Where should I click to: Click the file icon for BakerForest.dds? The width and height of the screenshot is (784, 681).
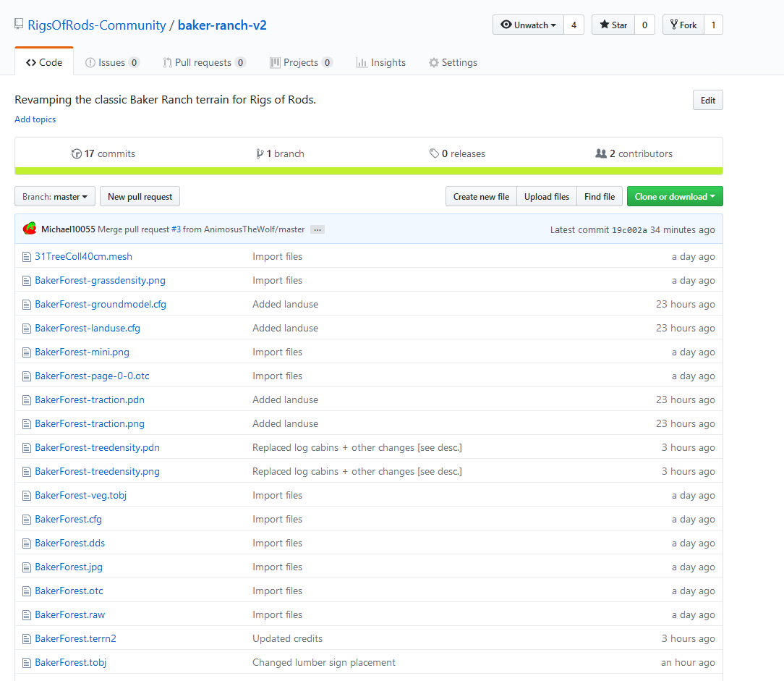click(x=27, y=544)
